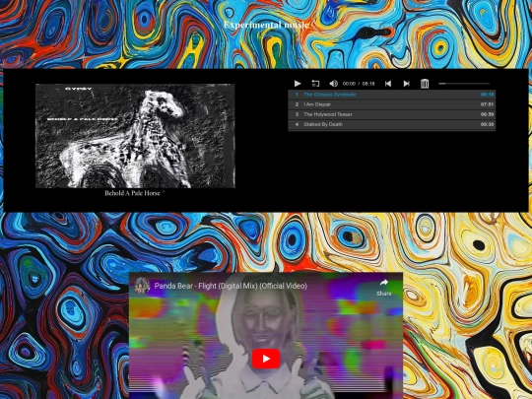Open the Panda Bear Flight video title link
Viewport: 532px width, 399px height.
click(231, 286)
